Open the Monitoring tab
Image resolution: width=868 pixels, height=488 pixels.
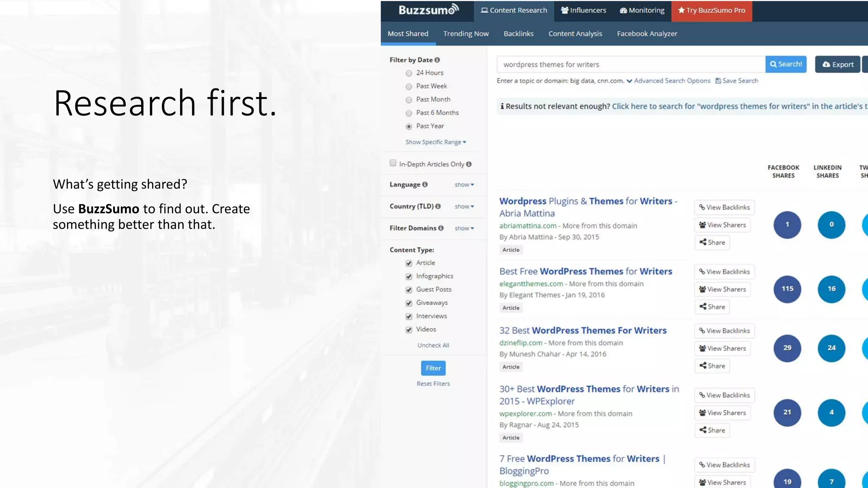click(x=642, y=11)
